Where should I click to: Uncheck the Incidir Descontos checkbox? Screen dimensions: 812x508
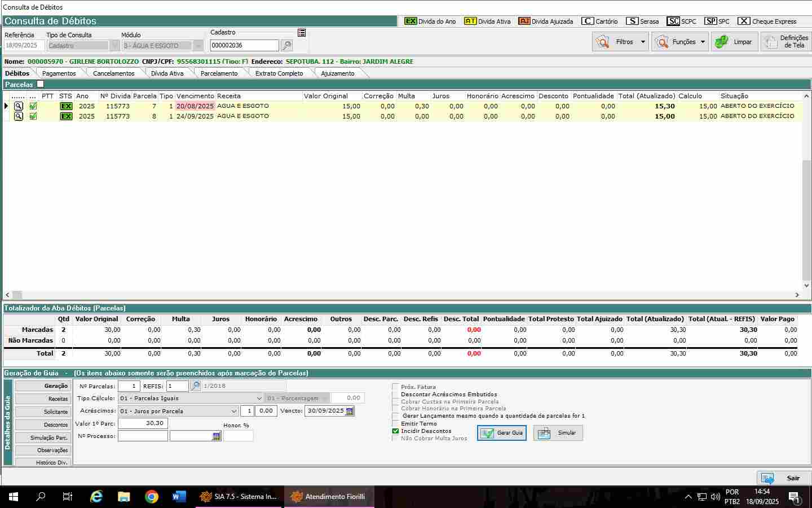coord(395,431)
